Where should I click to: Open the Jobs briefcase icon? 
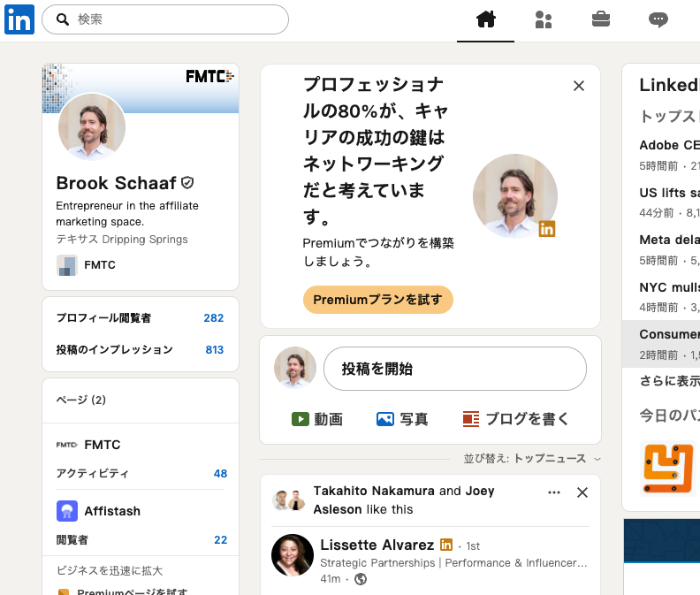click(x=601, y=19)
